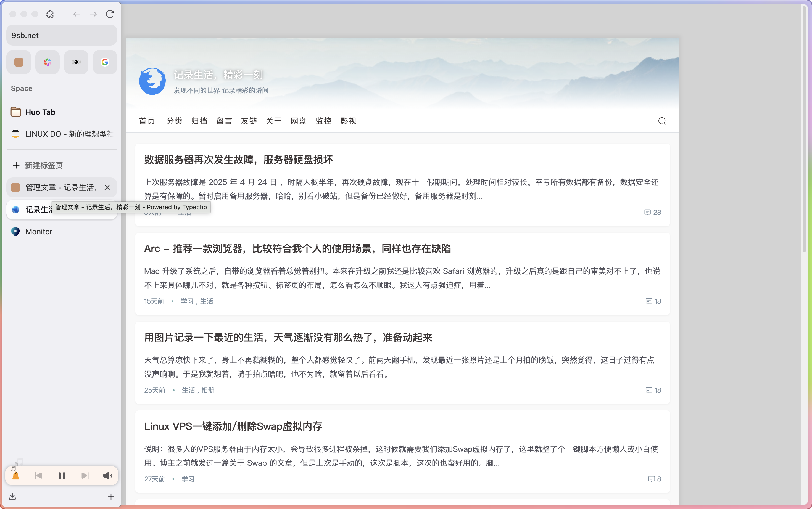Click the forward navigation arrow
This screenshot has width=812, height=509.
(x=93, y=14)
